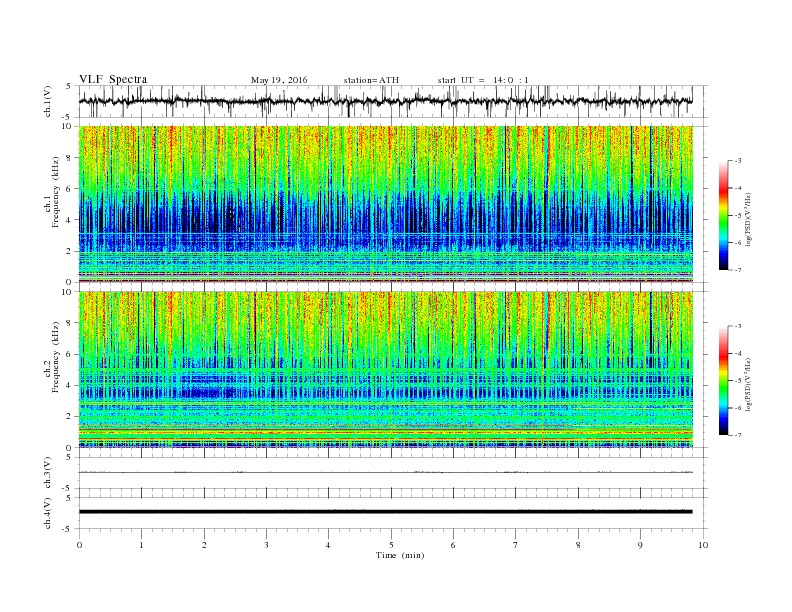Click the upper PSD color scale bar
Screen dimensions: 792x612
(x=723, y=215)
